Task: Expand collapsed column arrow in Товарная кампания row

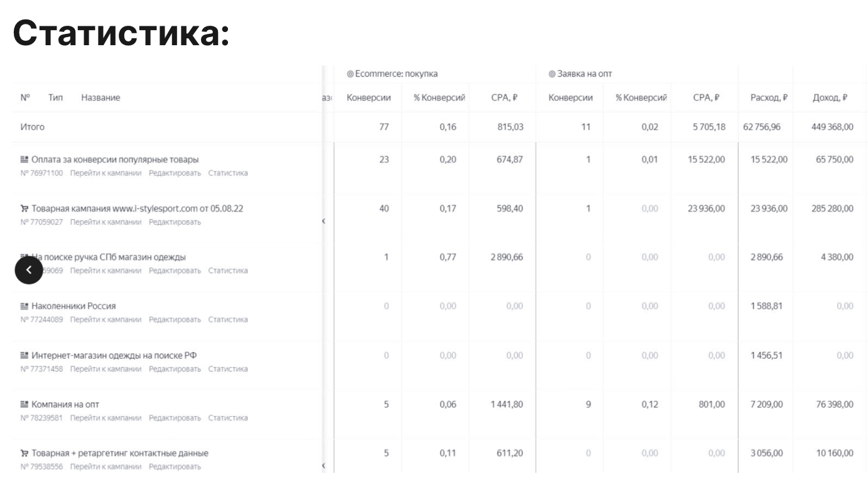Action: [323, 221]
